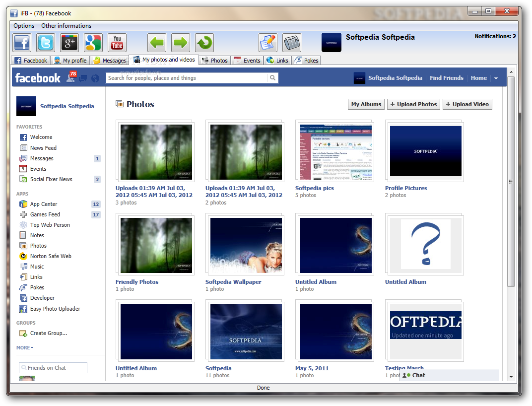
Task: Switch to the Pokes tab
Action: (x=306, y=61)
